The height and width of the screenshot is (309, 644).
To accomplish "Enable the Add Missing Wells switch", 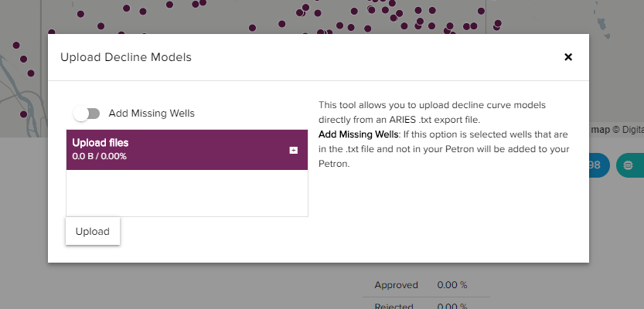I will pyautogui.click(x=87, y=114).
